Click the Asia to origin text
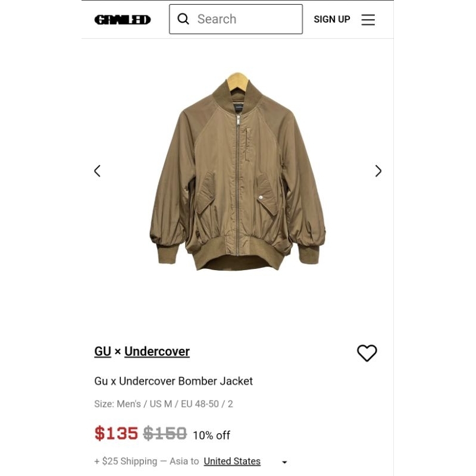476x476 pixels. [184, 461]
